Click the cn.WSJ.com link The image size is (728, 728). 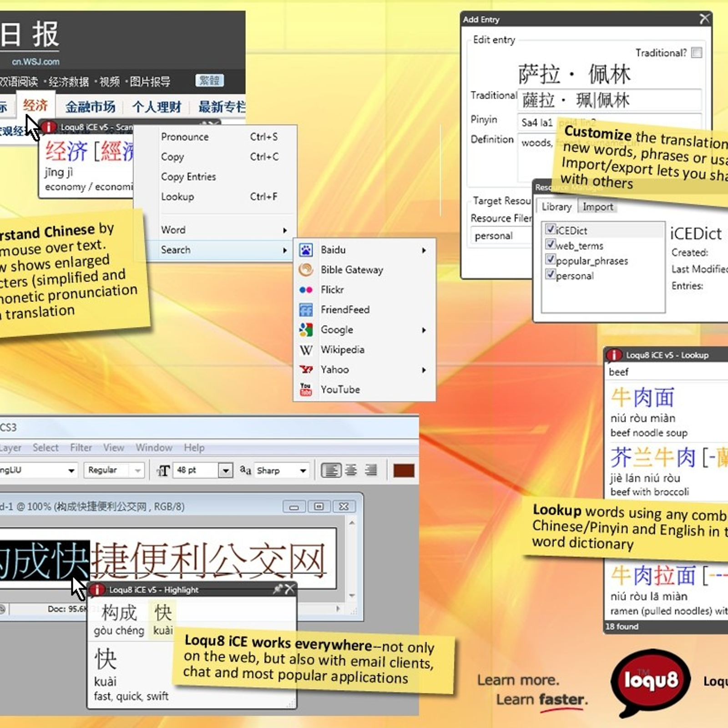click(35, 61)
